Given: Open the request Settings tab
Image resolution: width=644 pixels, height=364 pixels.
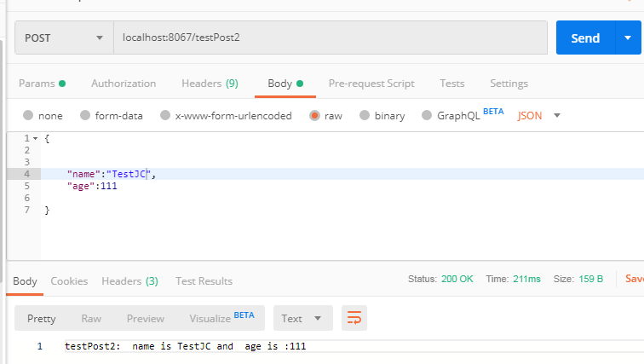Looking at the screenshot, I should 509,84.
